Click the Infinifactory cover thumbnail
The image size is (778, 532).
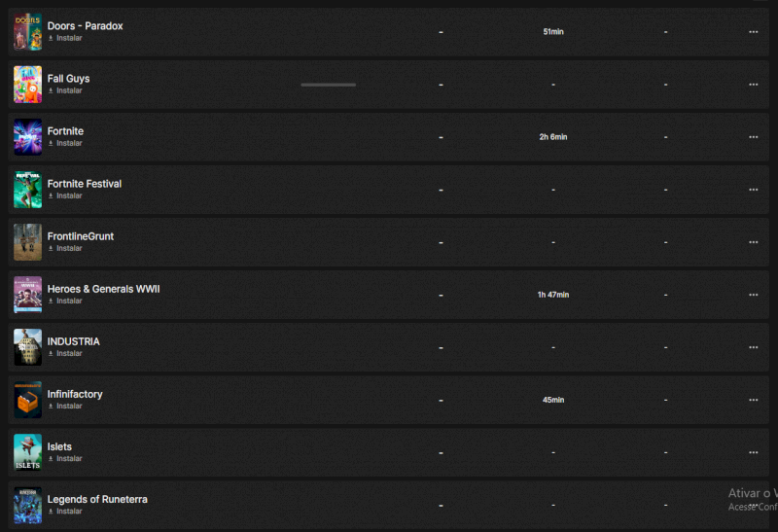[27, 400]
